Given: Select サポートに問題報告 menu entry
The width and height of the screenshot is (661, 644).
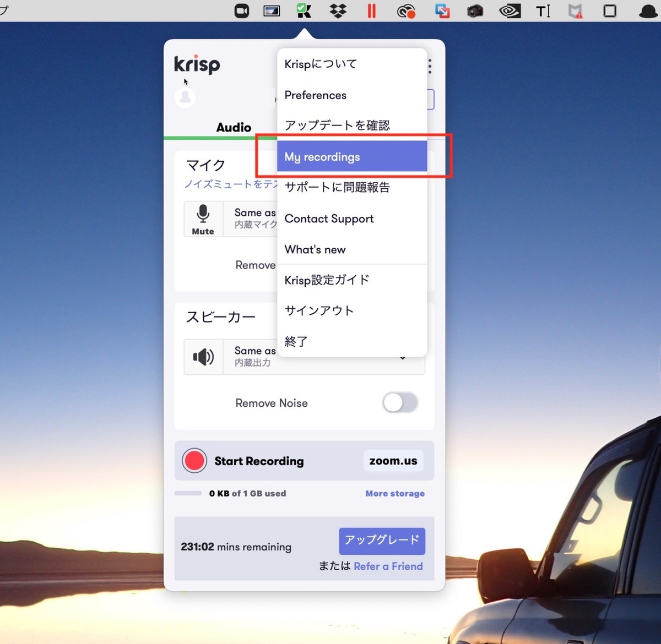Looking at the screenshot, I should pyautogui.click(x=352, y=187).
